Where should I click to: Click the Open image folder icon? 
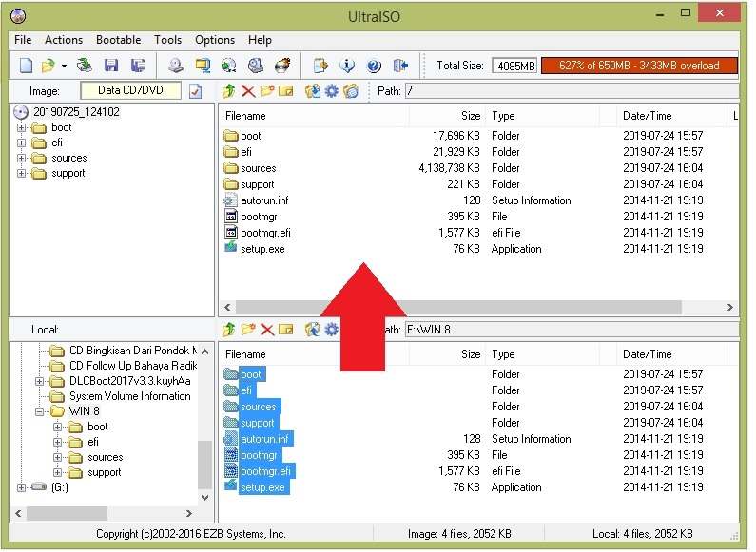tap(48, 66)
